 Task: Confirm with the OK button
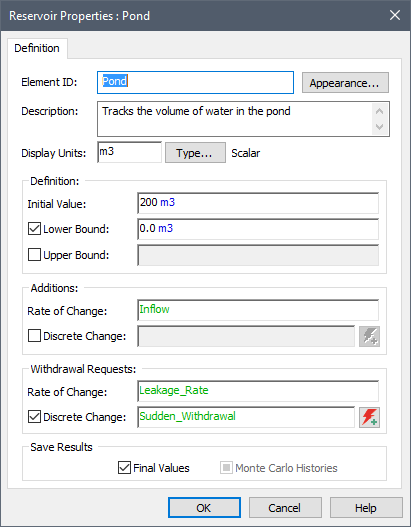pos(204,508)
